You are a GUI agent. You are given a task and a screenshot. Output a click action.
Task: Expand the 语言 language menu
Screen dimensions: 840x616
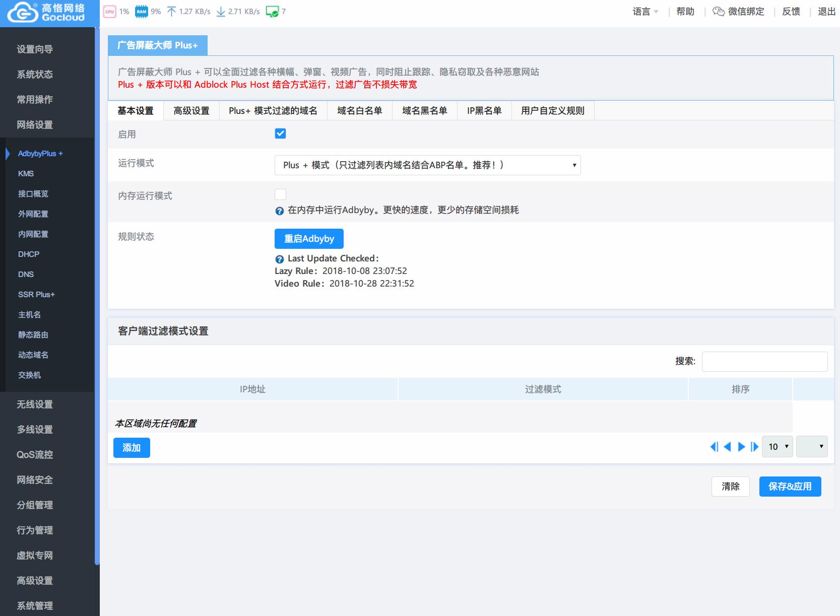[645, 12]
